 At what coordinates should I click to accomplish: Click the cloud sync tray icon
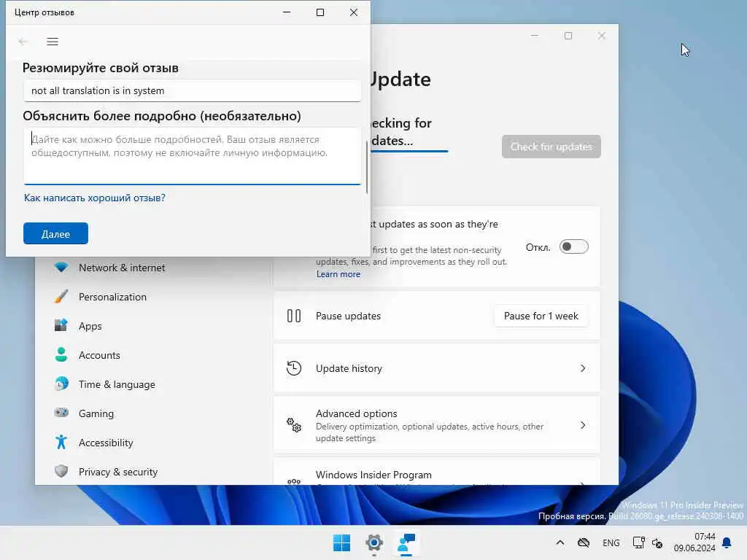(584, 542)
